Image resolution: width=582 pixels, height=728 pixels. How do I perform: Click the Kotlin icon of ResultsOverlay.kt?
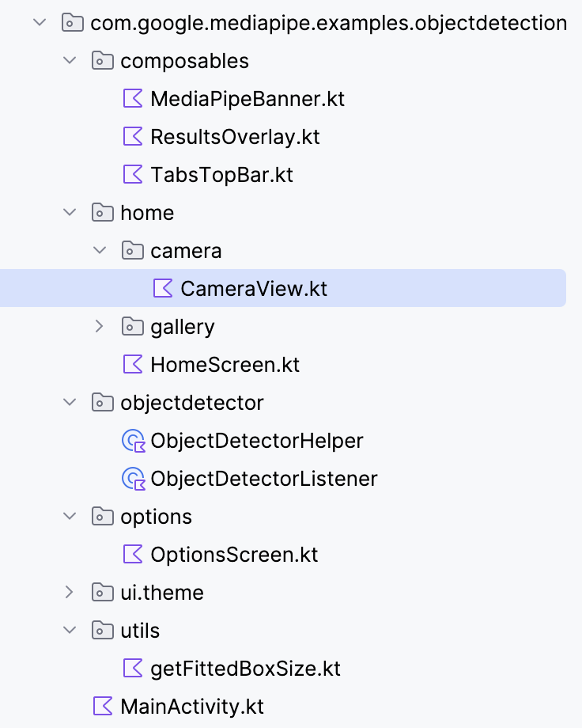pyautogui.click(x=133, y=136)
